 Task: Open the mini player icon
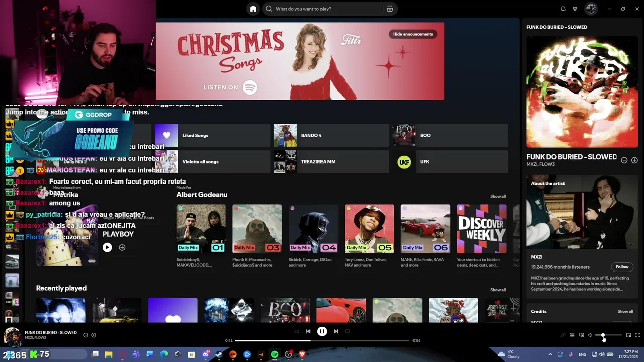click(x=628, y=335)
